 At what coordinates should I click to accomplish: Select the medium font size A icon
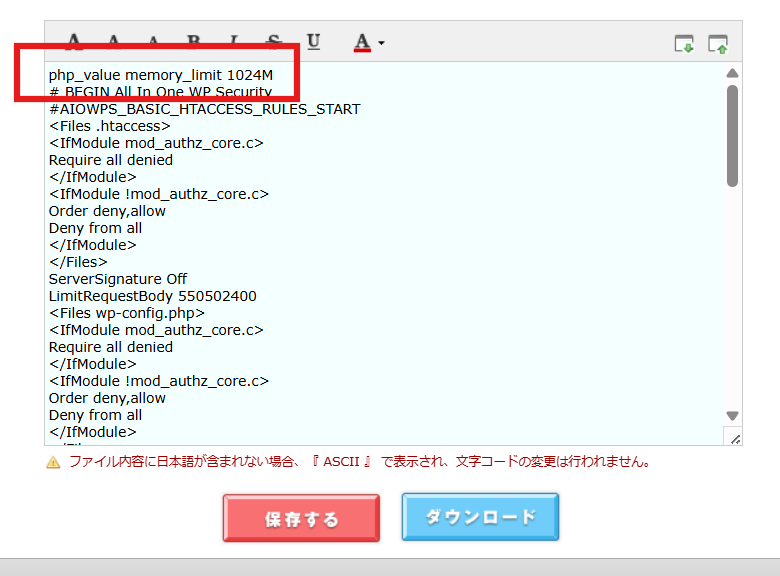(113, 41)
